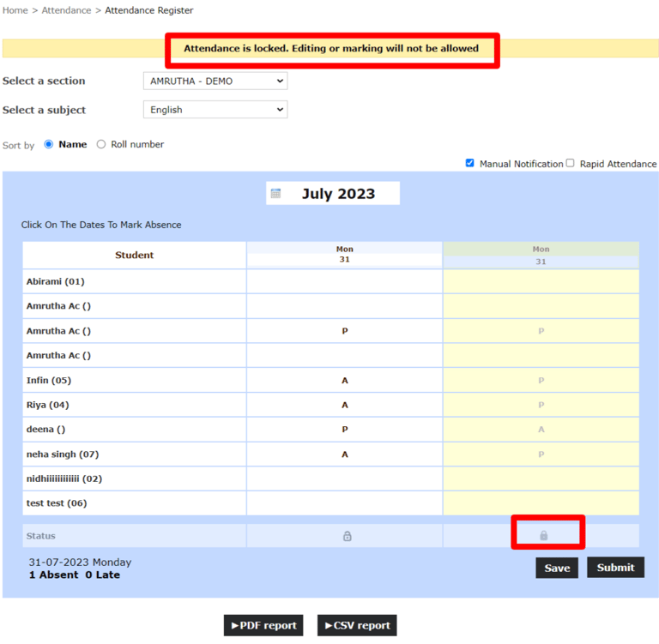Click the greyed P mark in neha singh's row
659x644 pixels.
[541, 454]
